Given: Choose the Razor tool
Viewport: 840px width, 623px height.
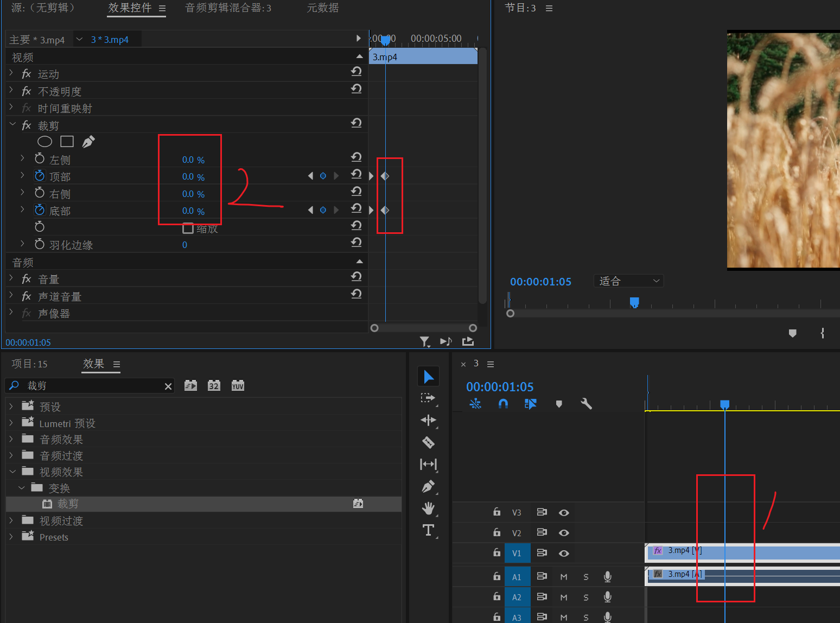Looking at the screenshot, I should [x=428, y=442].
